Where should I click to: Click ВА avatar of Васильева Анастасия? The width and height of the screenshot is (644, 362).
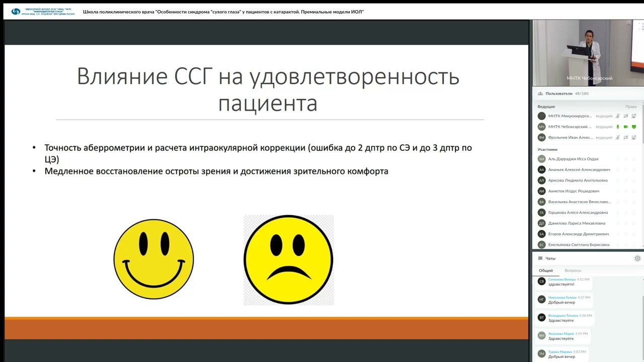[x=542, y=202]
